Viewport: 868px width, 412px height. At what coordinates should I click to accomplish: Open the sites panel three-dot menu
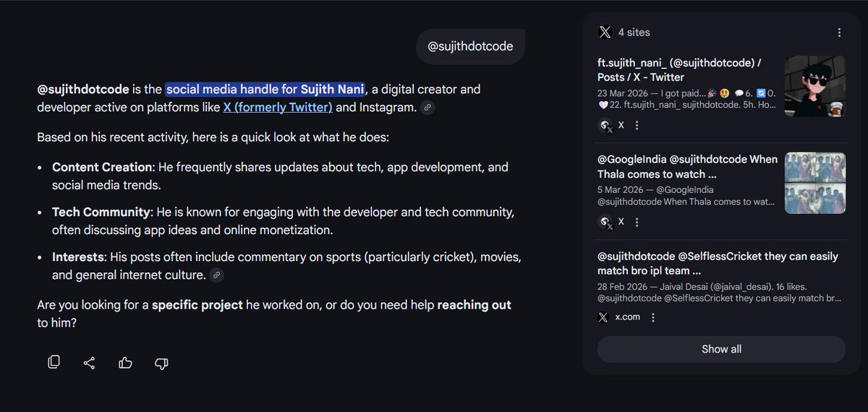[839, 33]
